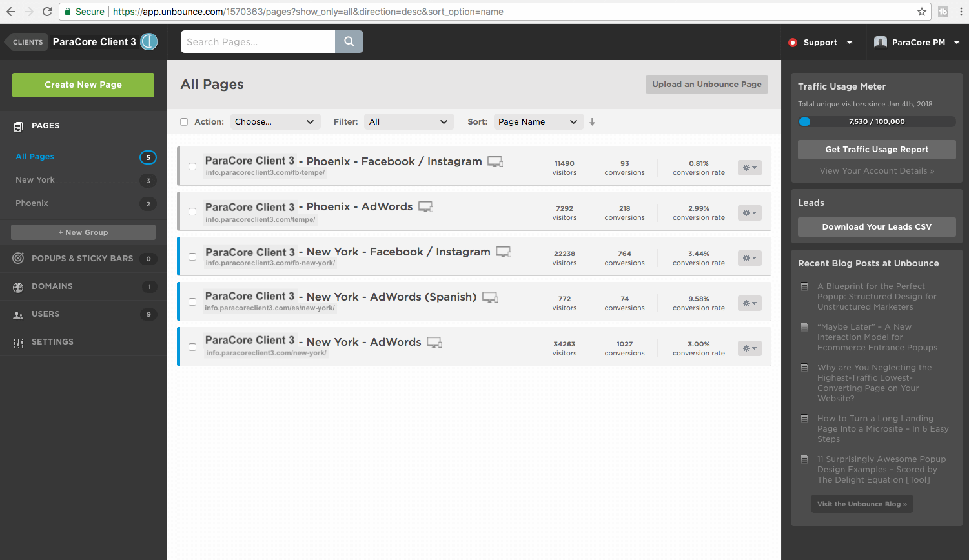Click Get Traffic Usage Report button

click(877, 150)
